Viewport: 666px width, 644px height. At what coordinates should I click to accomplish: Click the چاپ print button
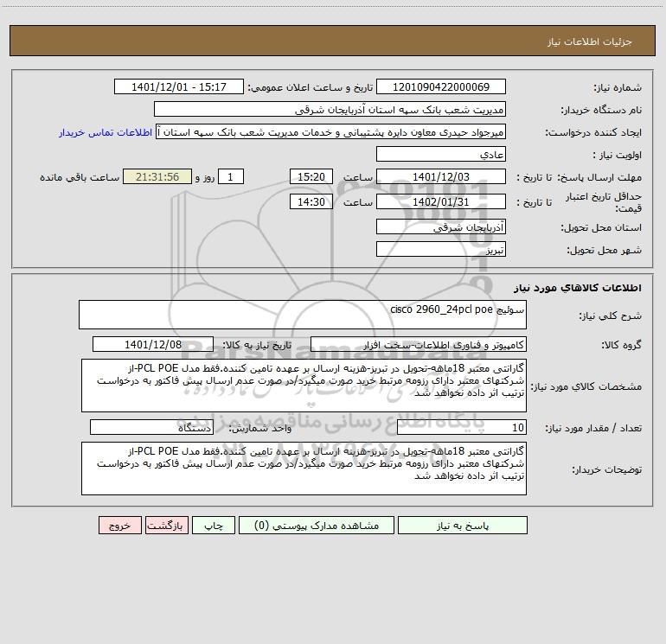[x=214, y=525]
